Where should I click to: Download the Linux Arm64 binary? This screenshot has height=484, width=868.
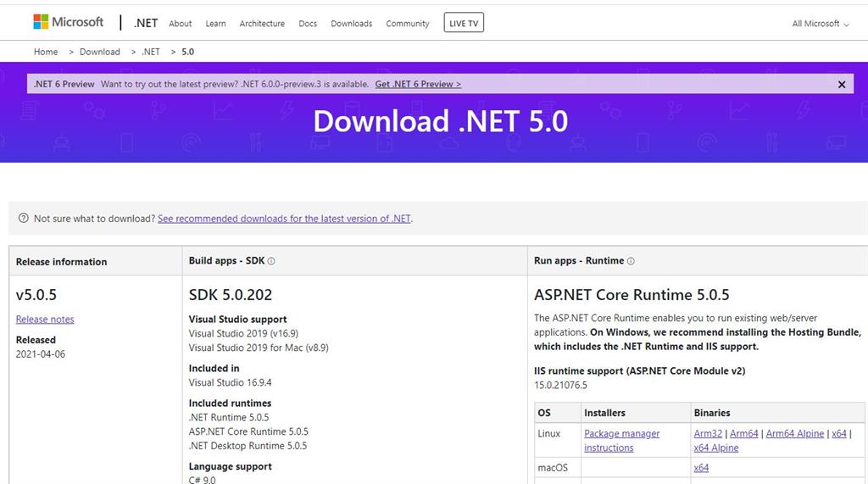(x=744, y=434)
